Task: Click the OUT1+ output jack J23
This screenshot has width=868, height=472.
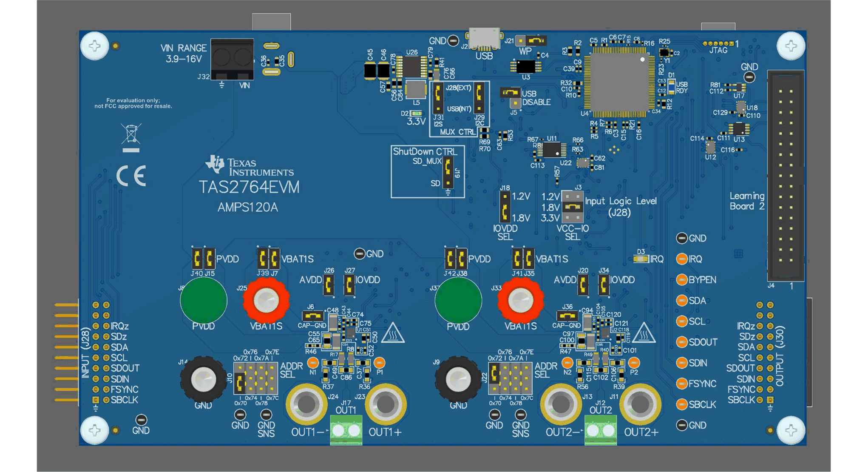Action: click(x=386, y=404)
